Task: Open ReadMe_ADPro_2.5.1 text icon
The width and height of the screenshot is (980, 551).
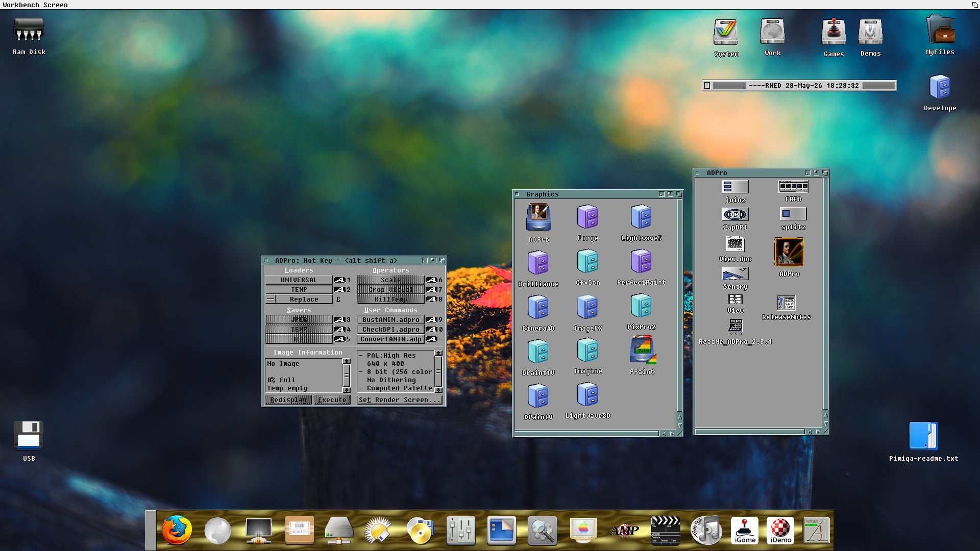Action: click(x=736, y=327)
